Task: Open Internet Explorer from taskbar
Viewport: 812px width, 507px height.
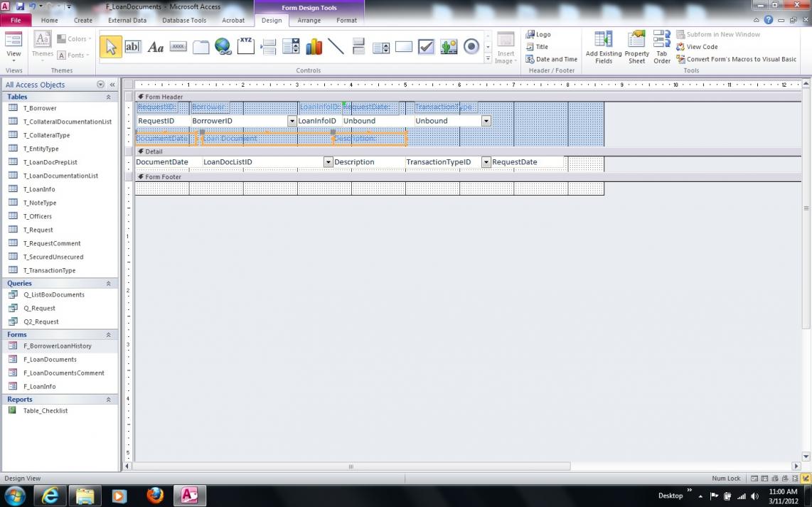Action: pos(50,496)
